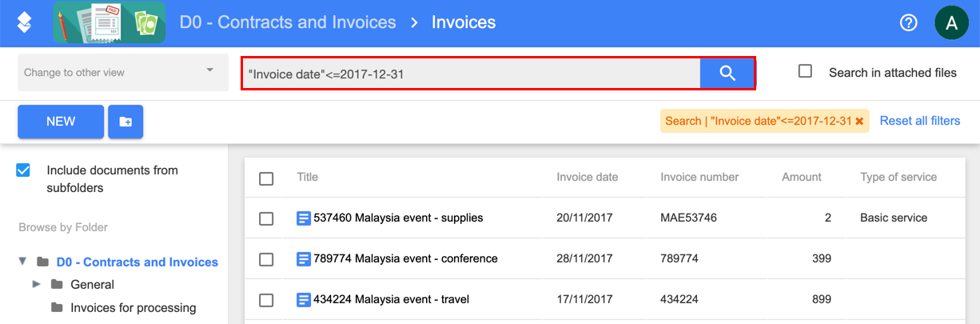Toggle the select-all checkbox in table header

pyautogui.click(x=266, y=178)
